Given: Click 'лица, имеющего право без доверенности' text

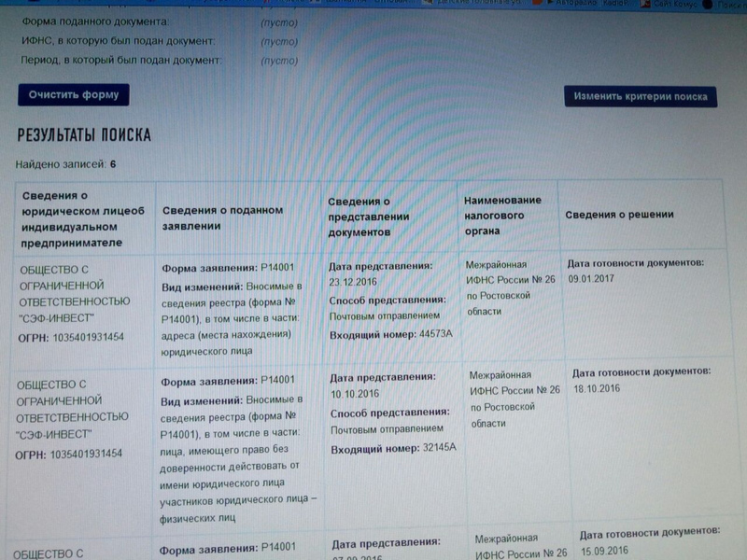Looking at the screenshot, I should point(223,458).
